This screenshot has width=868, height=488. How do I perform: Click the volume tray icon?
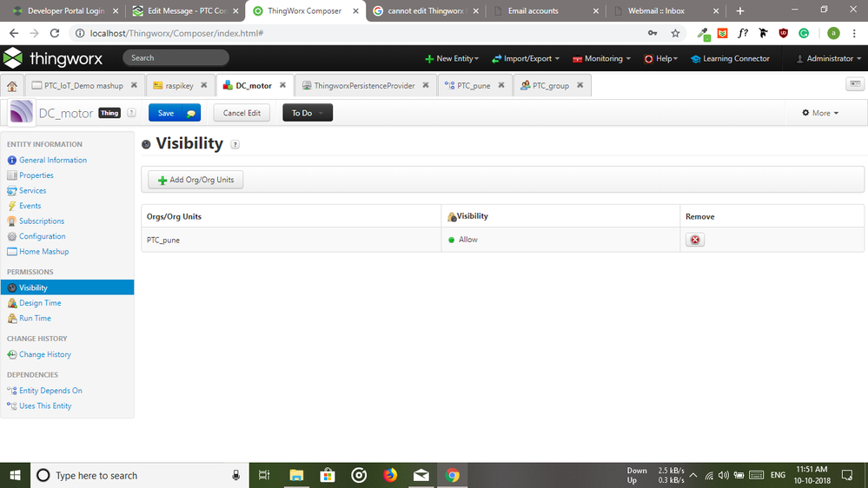pyautogui.click(x=724, y=475)
